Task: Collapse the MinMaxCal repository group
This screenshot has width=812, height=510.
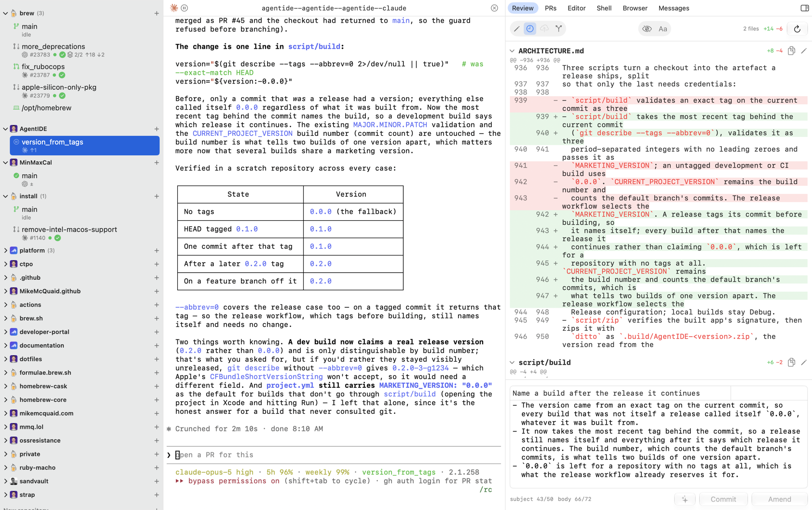Action: [5, 162]
